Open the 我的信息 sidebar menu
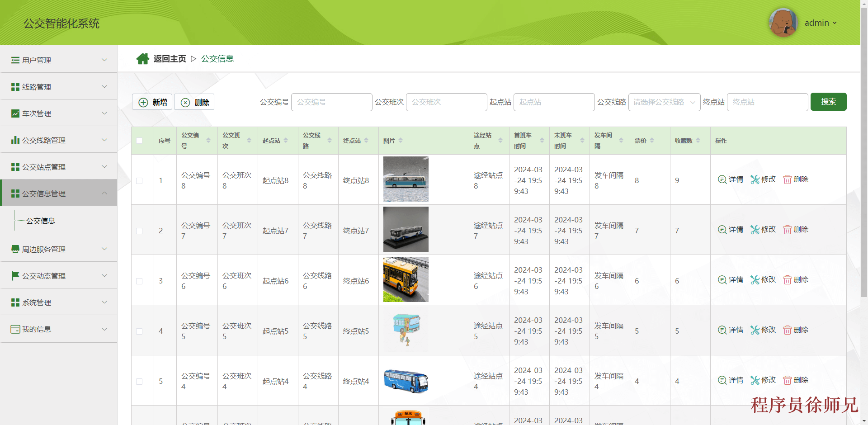868x425 pixels. click(36, 329)
